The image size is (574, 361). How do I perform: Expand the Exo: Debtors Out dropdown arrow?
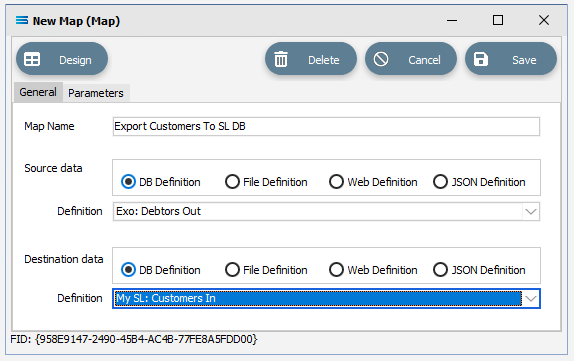tap(531, 212)
